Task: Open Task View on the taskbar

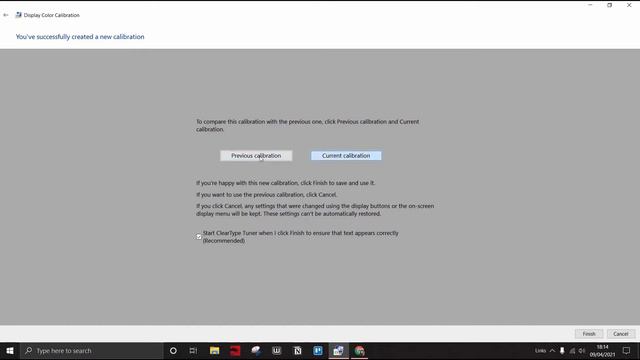Action: (x=193, y=351)
